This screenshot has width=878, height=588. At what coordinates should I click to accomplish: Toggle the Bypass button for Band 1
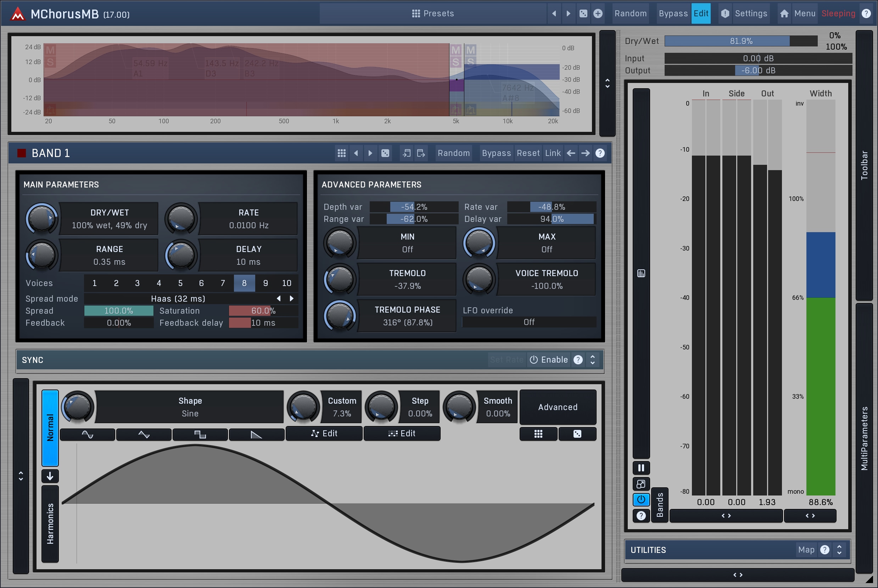click(496, 153)
